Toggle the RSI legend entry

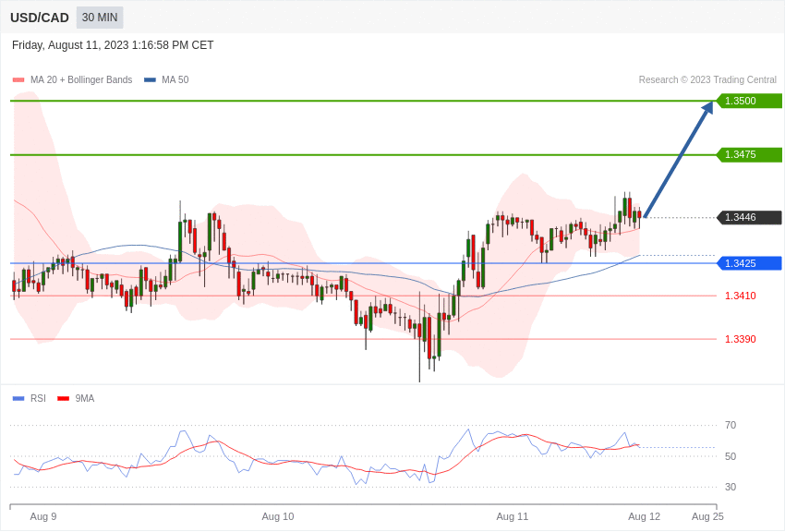29,398
